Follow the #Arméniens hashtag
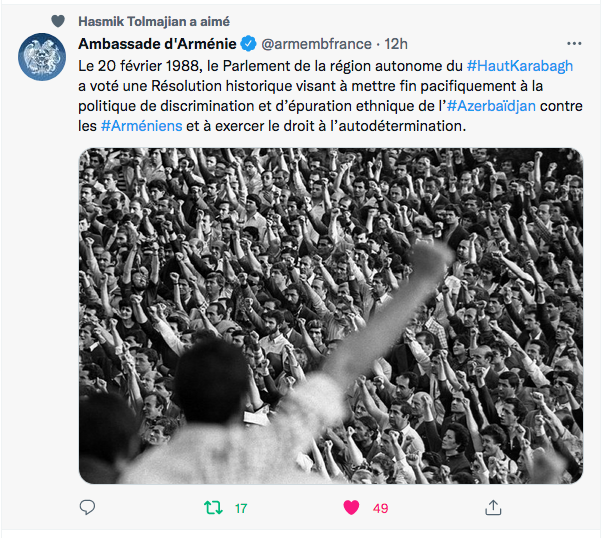Screen dimensions: 602x538 click(x=141, y=126)
